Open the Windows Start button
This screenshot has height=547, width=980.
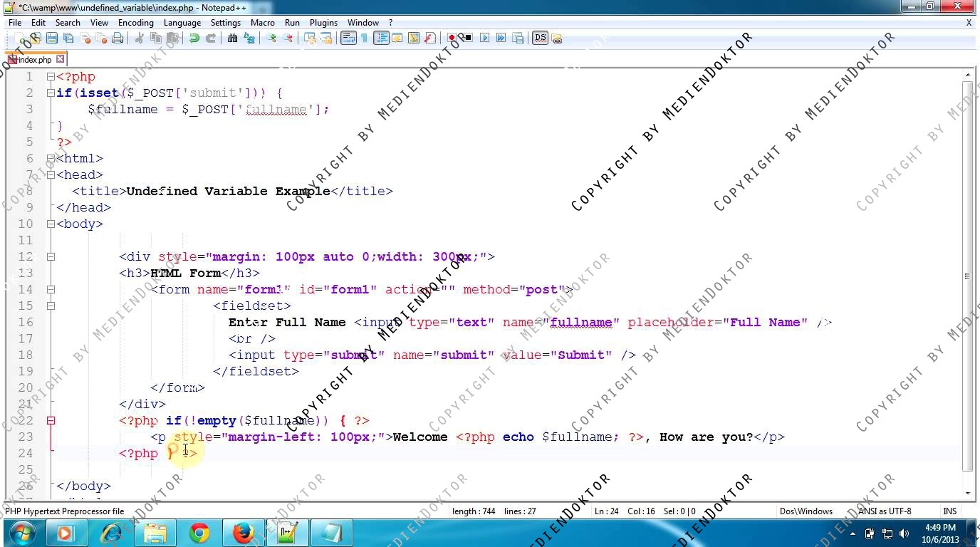pyautogui.click(x=21, y=533)
